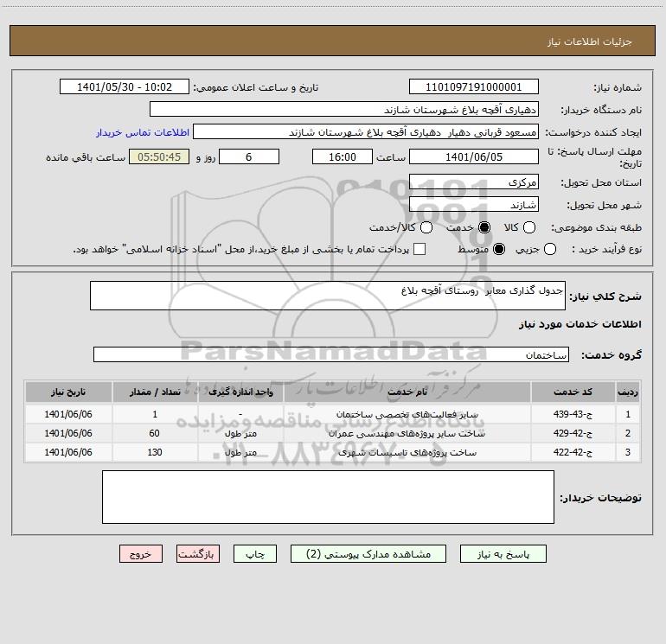666x644 pixels.
Task: Click the buyer organization name field
Action: (x=344, y=110)
